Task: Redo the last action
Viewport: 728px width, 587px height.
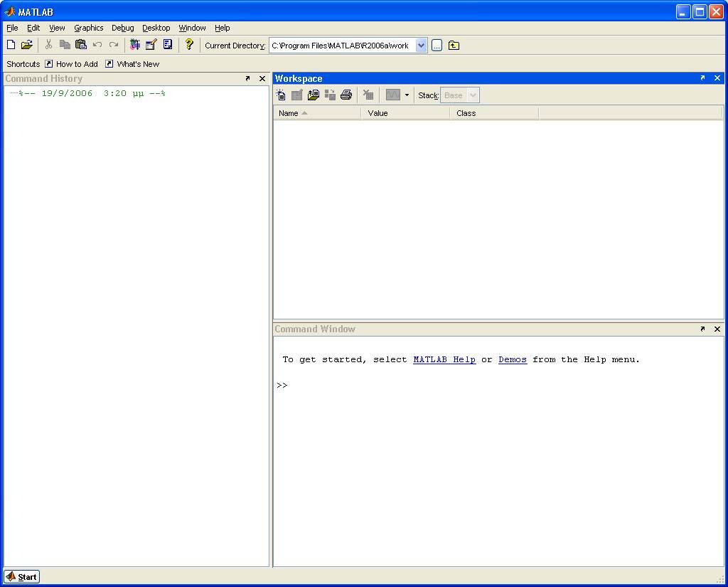Action: point(113,45)
